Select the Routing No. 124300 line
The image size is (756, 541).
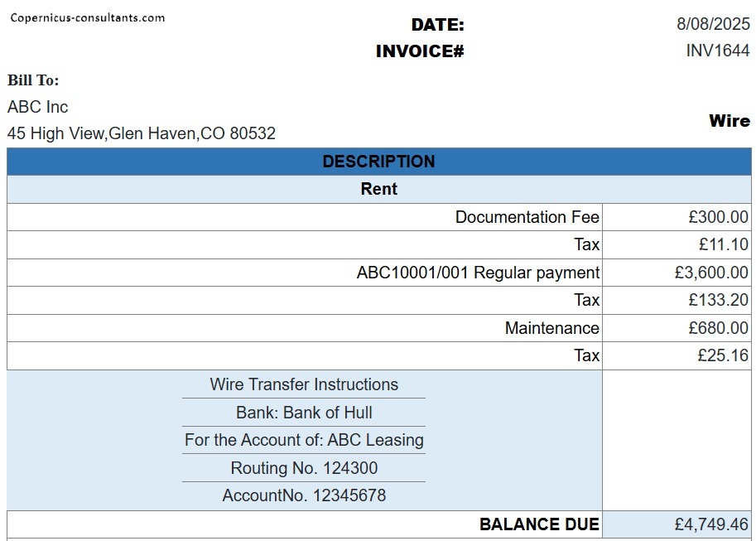[304, 468]
